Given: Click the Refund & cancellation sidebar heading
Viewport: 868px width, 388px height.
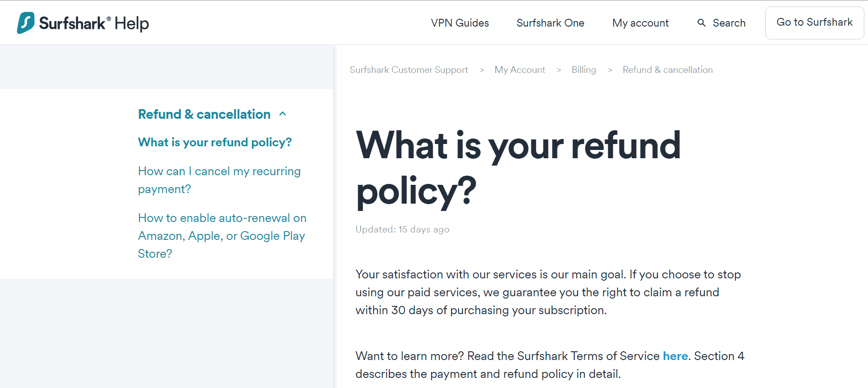Looking at the screenshot, I should pos(204,114).
